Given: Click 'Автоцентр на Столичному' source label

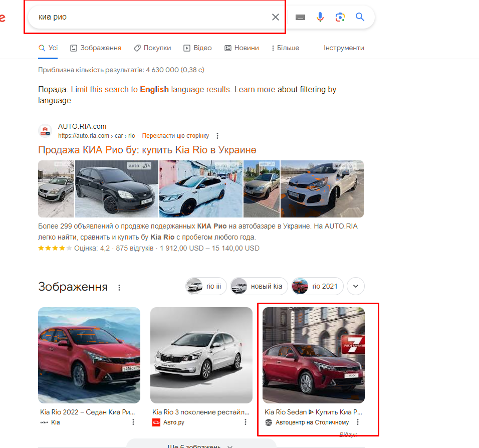Looking at the screenshot, I should tap(312, 422).
